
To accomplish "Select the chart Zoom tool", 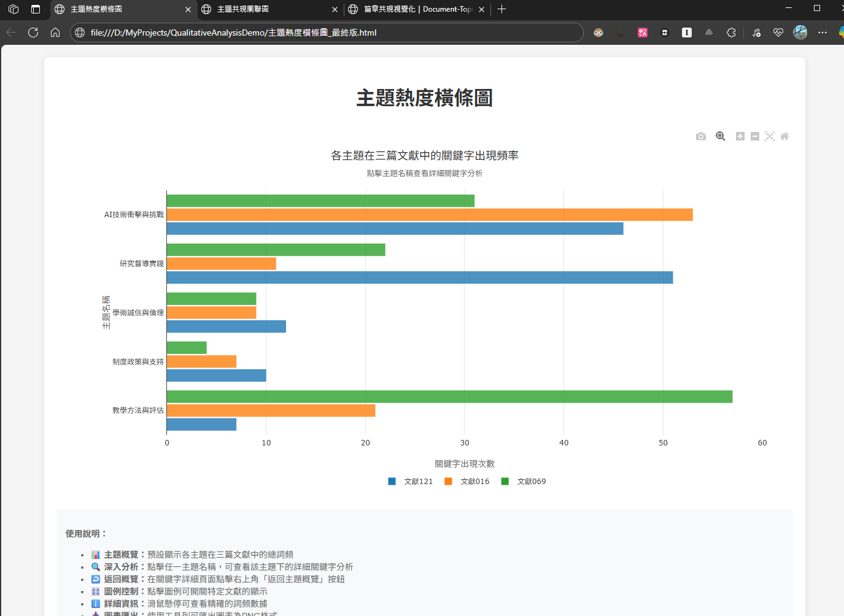I will tap(721, 136).
